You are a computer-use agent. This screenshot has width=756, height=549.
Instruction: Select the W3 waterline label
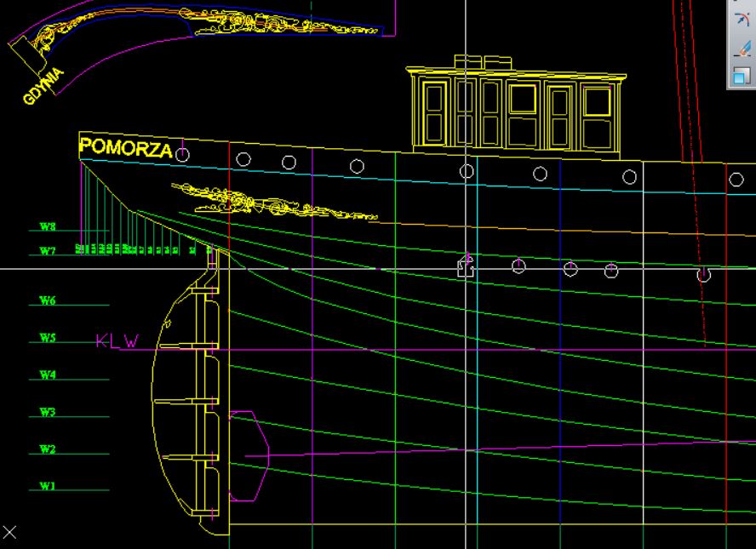click(47, 413)
